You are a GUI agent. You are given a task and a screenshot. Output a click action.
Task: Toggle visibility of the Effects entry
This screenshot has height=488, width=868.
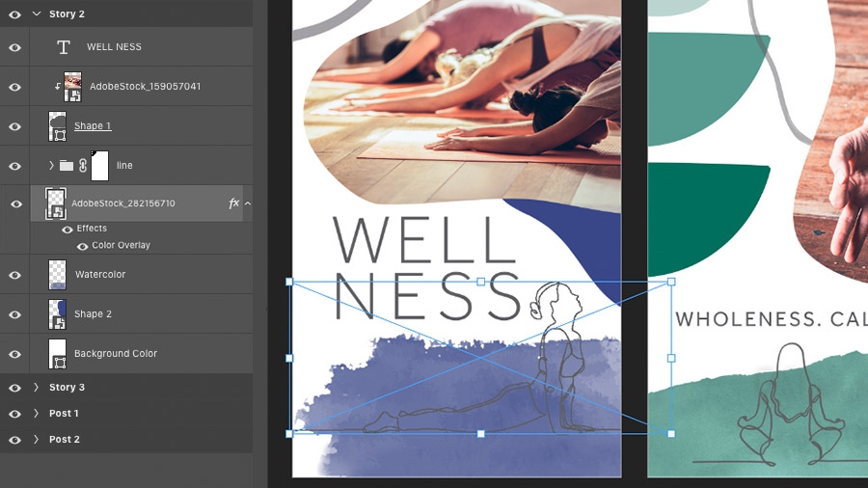pyautogui.click(x=68, y=230)
